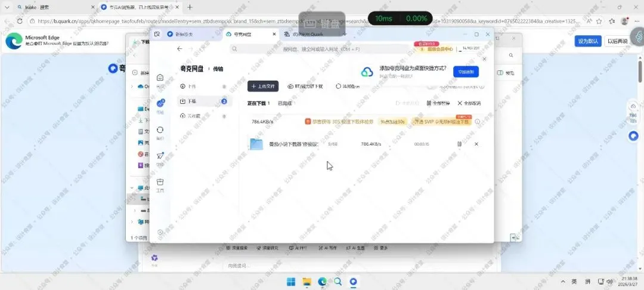
Task: Click the Quark back arrow
Action: (179, 49)
